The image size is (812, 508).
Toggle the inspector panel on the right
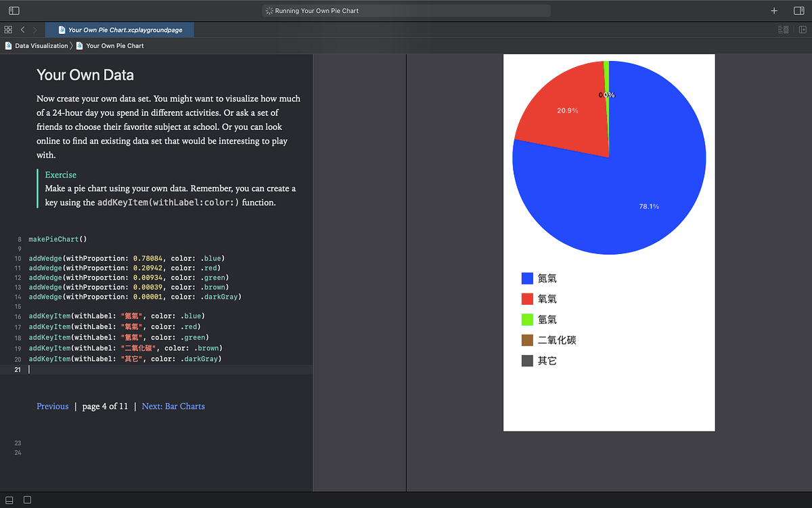coord(800,10)
